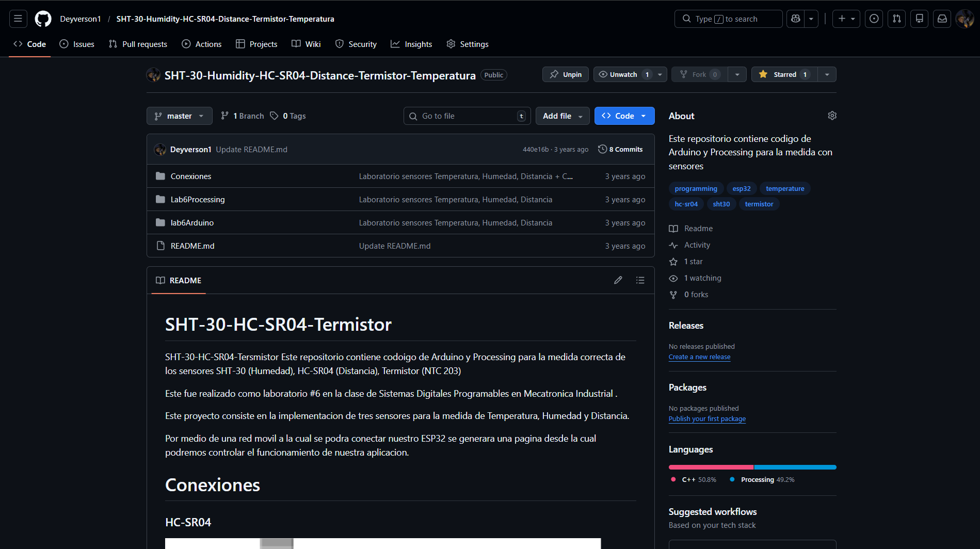This screenshot has height=549, width=980.
Task: Open the README outline list icon
Action: pyautogui.click(x=640, y=280)
